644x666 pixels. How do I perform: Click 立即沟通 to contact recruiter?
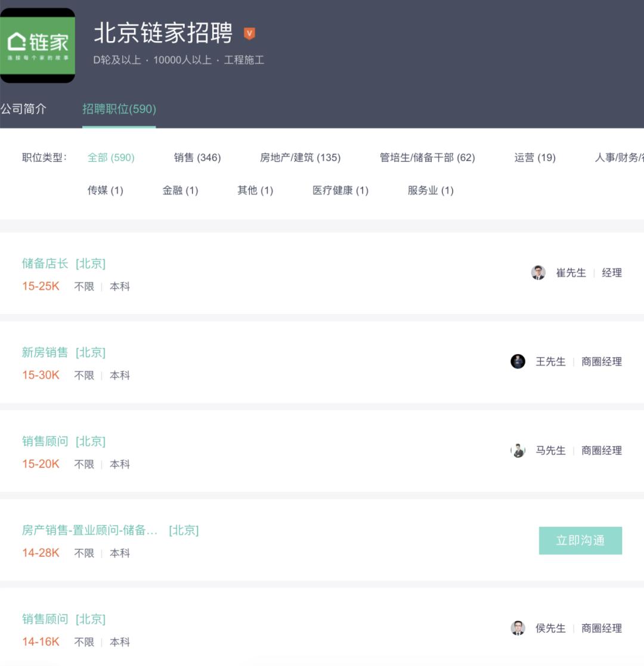[x=580, y=540]
